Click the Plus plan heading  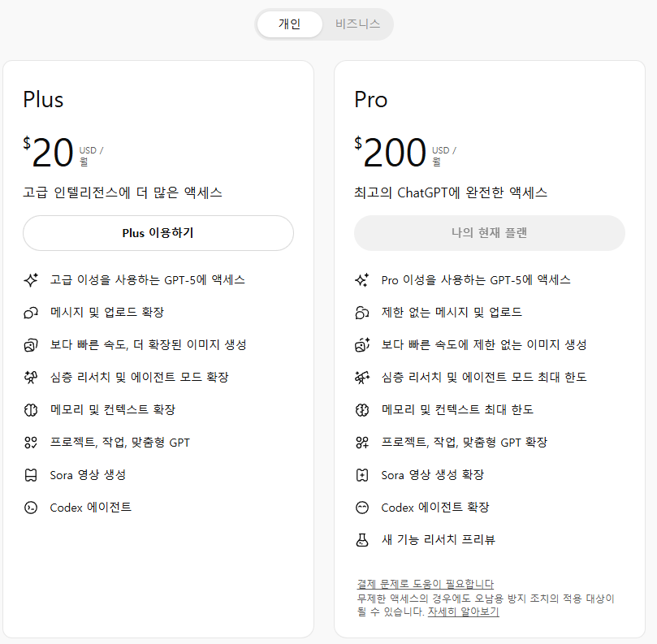click(x=43, y=100)
